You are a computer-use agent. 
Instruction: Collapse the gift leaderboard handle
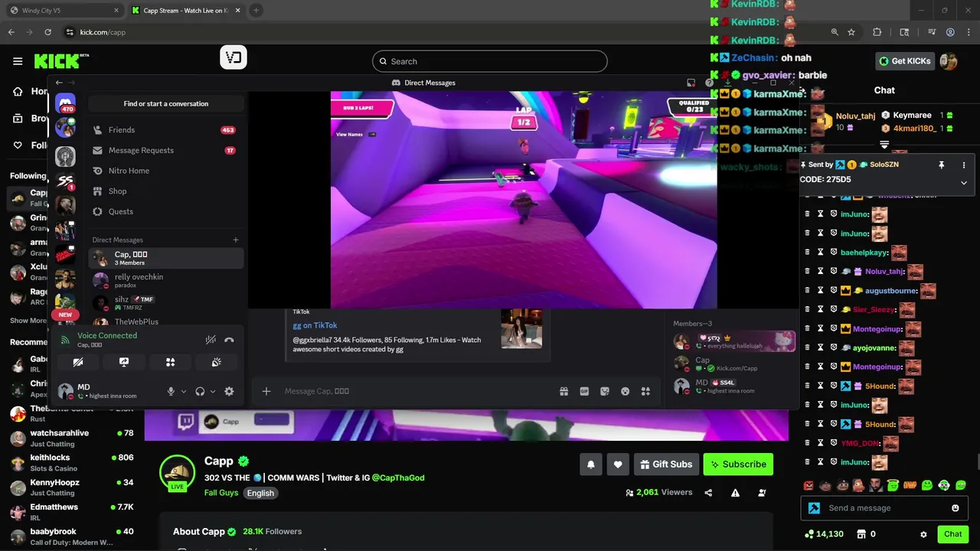pyautogui.click(x=884, y=145)
